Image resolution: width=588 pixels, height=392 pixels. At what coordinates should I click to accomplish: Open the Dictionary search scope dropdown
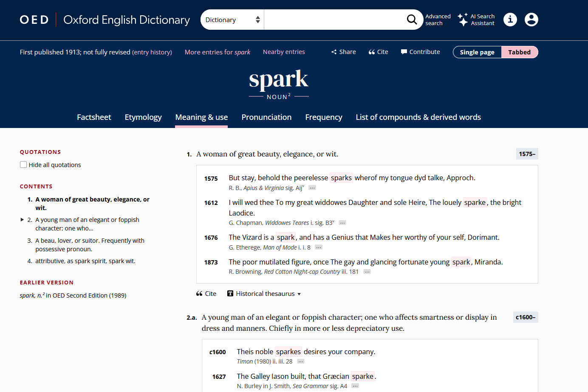(232, 20)
